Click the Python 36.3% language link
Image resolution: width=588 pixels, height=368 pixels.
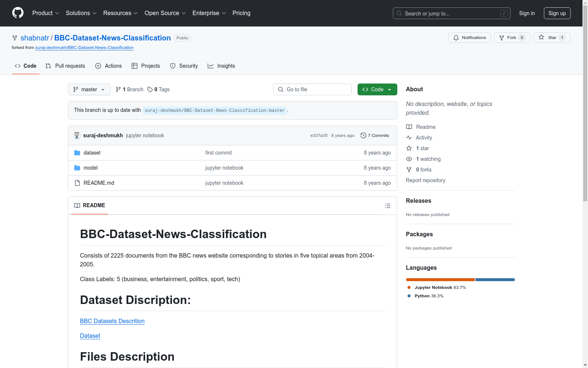click(x=426, y=296)
